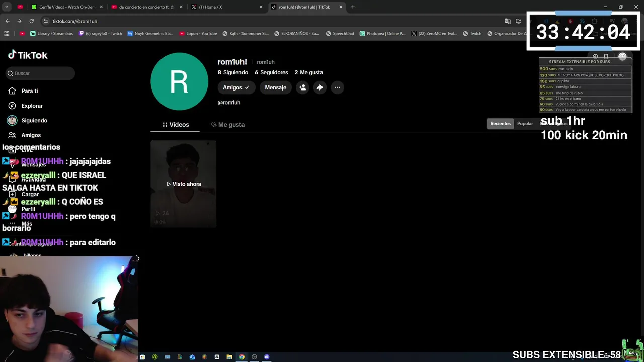Screen dimensions: 644x362
Task: Open the SpeechChat bookmark
Action: tap(340, 34)
